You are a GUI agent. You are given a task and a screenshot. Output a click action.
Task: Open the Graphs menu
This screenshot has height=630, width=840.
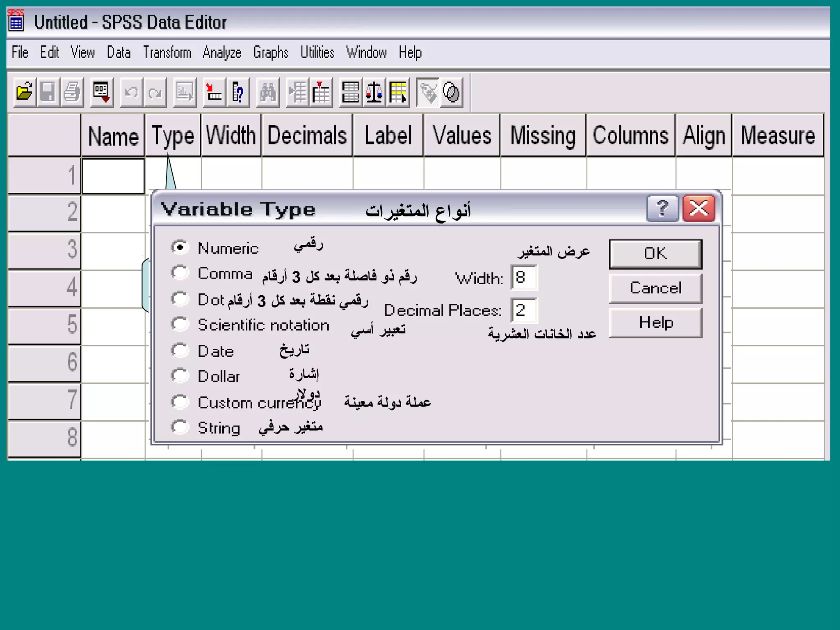point(271,52)
